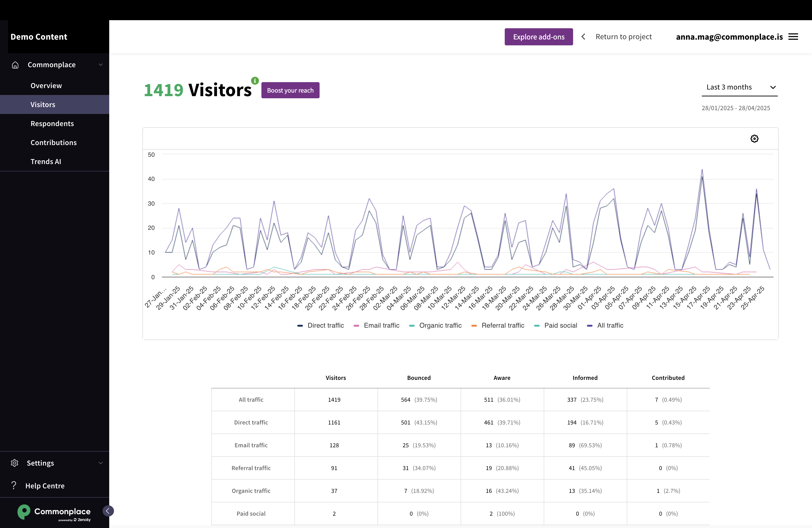Expand the Settings section chevron
The width and height of the screenshot is (812, 528).
[x=101, y=463]
